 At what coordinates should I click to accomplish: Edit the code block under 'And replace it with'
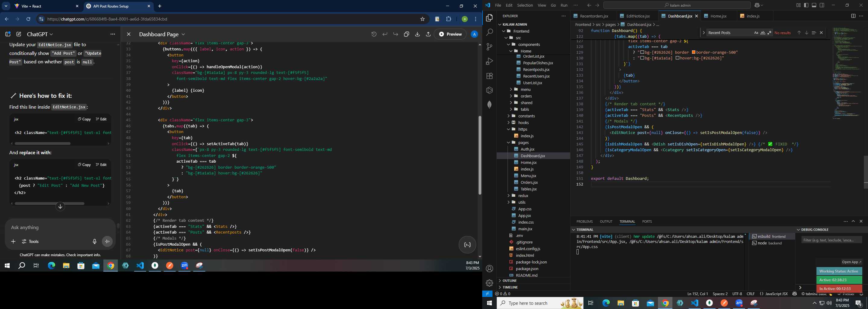[101, 165]
